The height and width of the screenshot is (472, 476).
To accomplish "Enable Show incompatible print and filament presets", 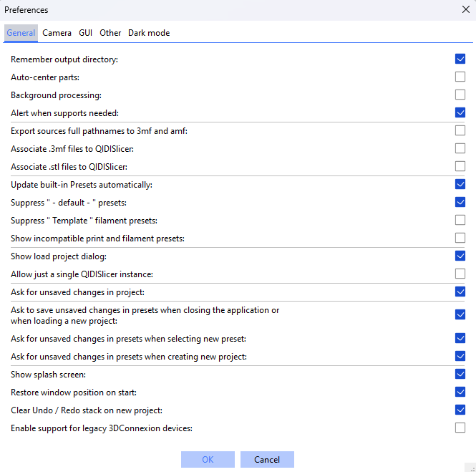I will 460,238.
